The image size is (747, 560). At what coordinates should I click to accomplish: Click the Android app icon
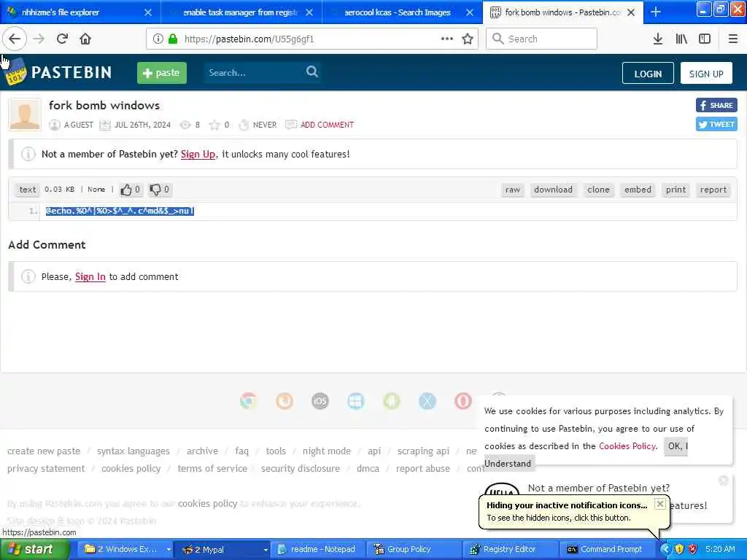pos(392,401)
